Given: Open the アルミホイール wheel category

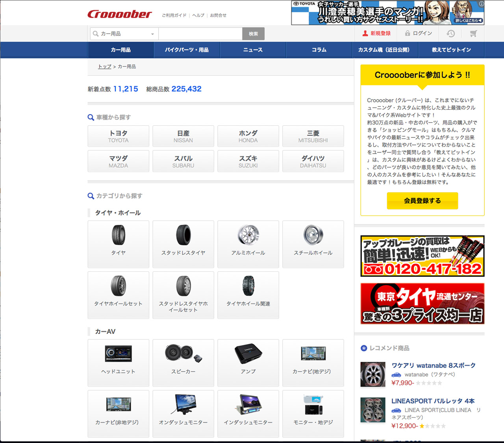Looking at the screenshot, I should (248, 244).
